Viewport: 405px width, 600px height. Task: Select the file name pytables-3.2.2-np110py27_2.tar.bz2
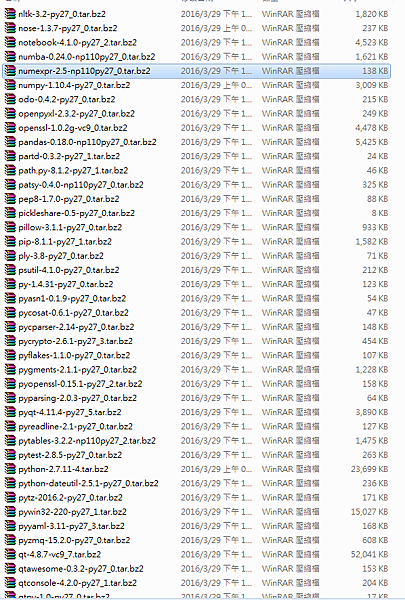click(x=87, y=440)
